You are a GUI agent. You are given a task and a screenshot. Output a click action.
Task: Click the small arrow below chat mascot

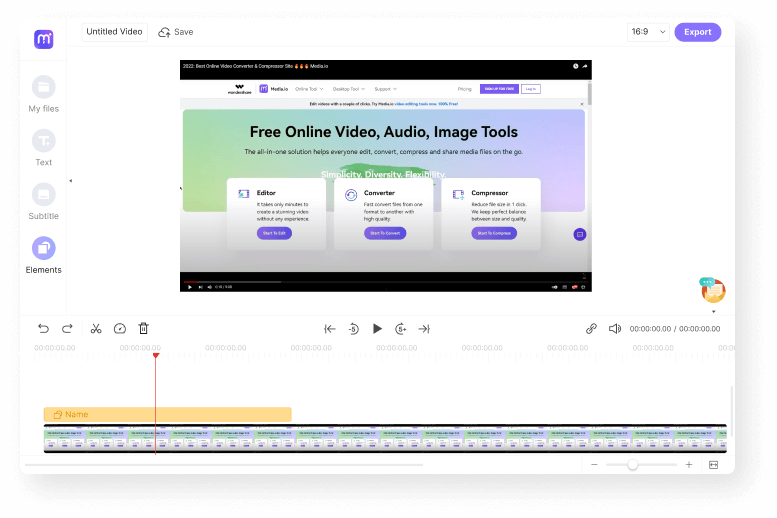714,312
